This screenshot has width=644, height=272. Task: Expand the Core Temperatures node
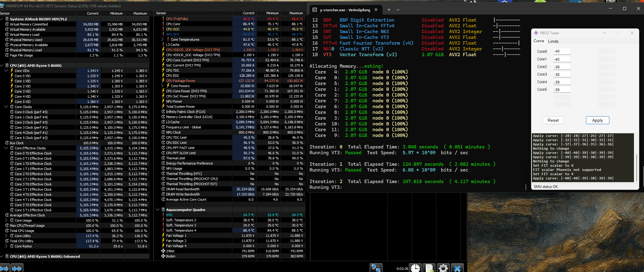coord(162,39)
